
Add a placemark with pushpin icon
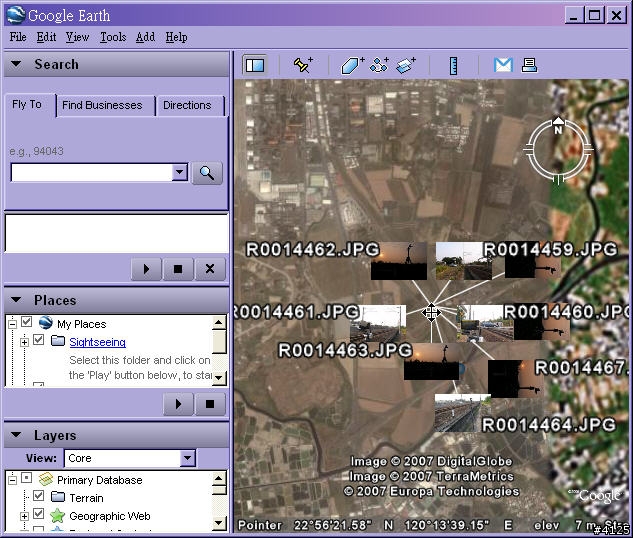pos(303,65)
